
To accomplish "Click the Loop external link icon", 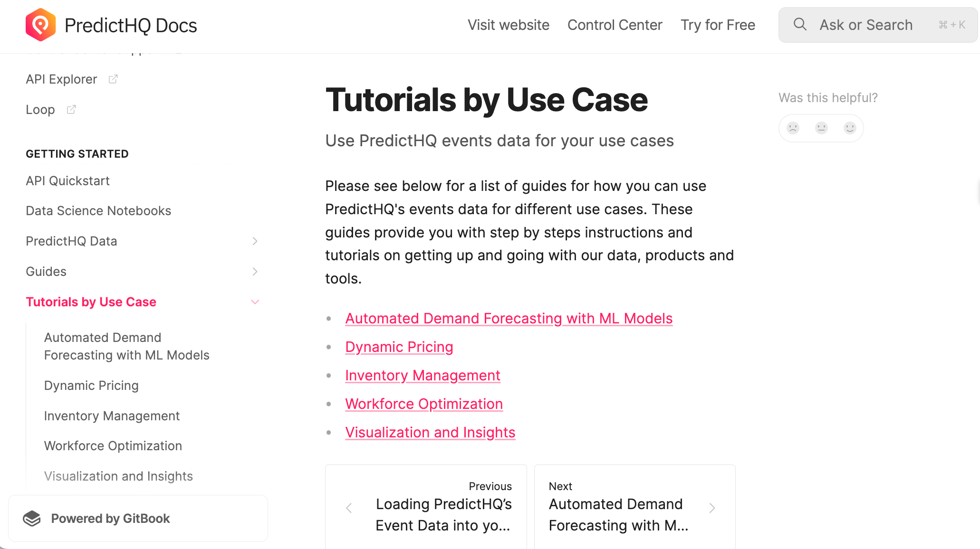I will point(71,109).
